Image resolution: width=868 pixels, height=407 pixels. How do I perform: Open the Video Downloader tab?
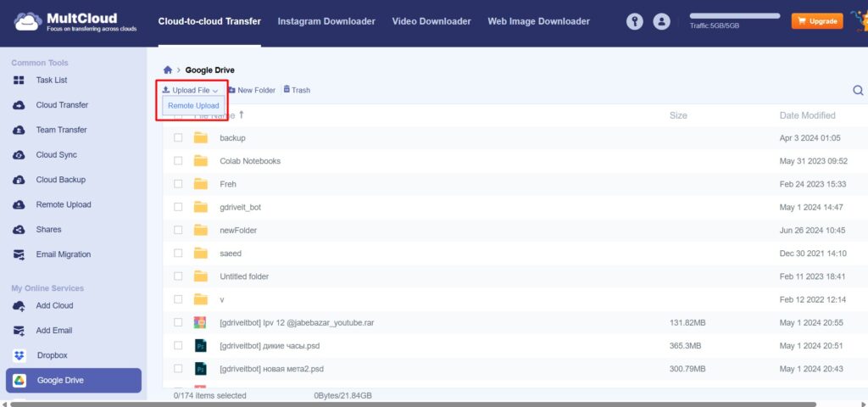(x=431, y=21)
